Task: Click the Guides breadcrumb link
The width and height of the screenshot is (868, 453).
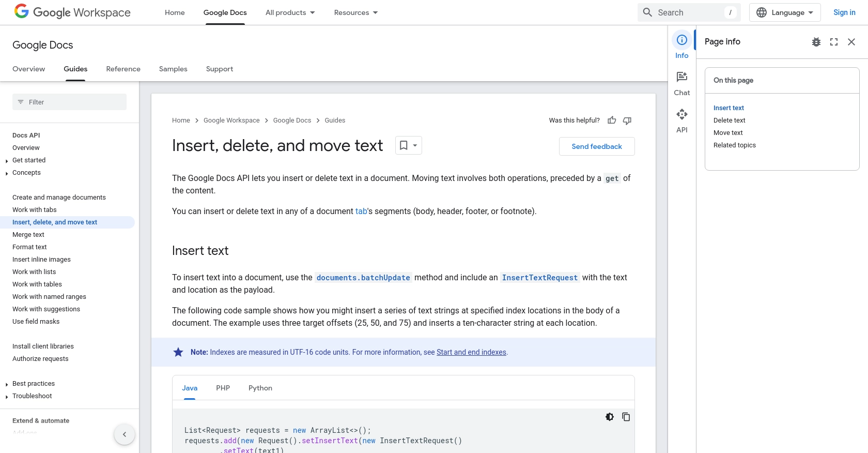Action: click(335, 120)
